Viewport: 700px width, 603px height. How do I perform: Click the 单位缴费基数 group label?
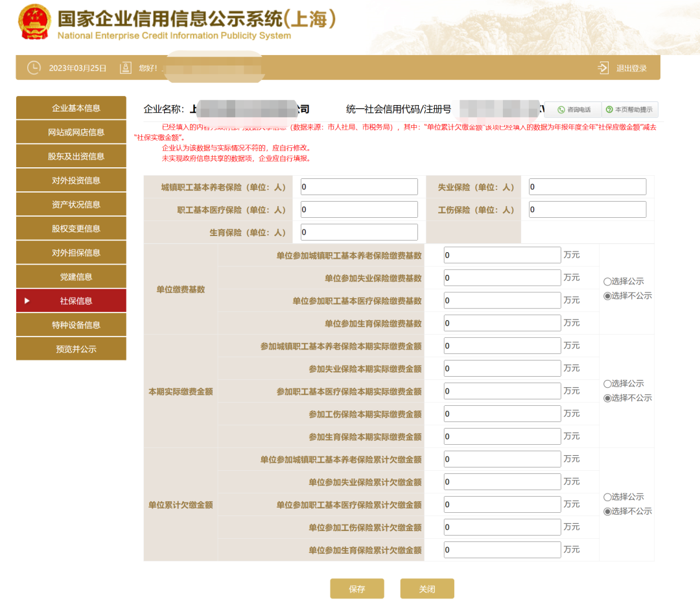[x=181, y=289]
